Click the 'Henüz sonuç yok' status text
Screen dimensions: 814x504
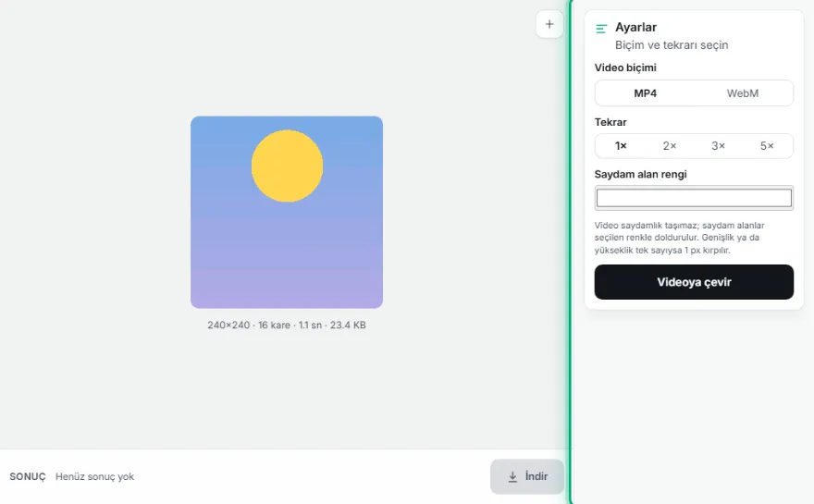click(x=94, y=476)
